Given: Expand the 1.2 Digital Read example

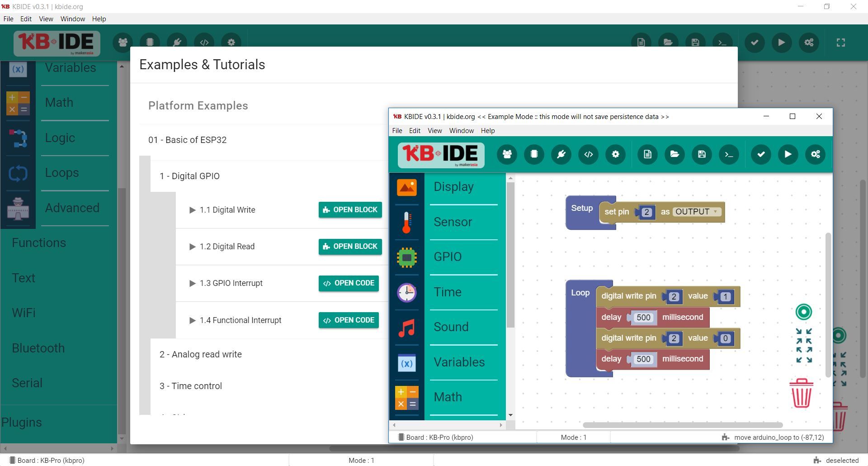Looking at the screenshot, I should point(193,247).
